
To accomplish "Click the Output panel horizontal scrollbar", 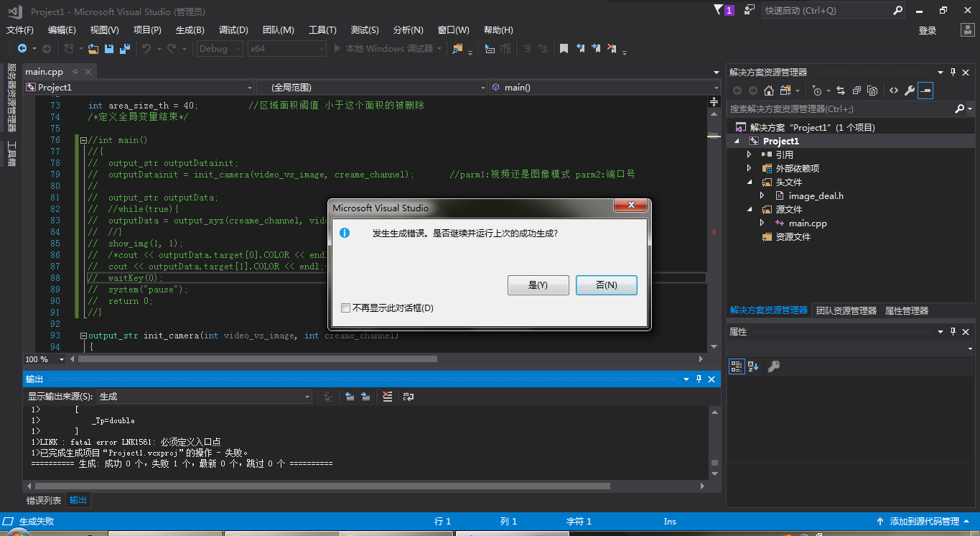I will click(x=323, y=486).
